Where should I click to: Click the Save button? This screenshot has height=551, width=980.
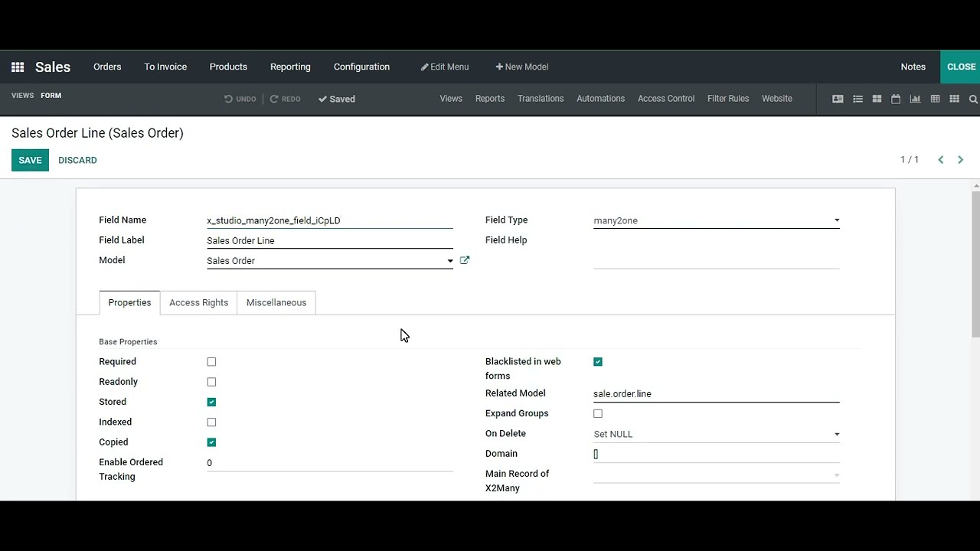[x=30, y=160]
